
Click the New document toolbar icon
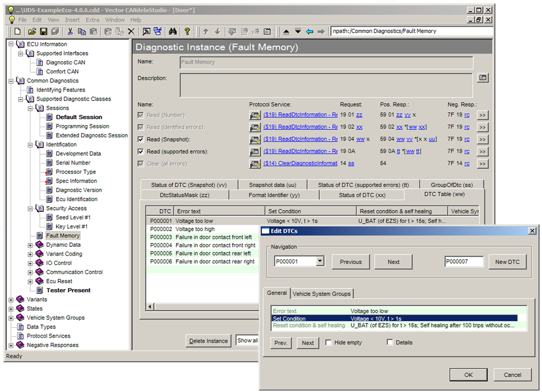click(17, 31)
